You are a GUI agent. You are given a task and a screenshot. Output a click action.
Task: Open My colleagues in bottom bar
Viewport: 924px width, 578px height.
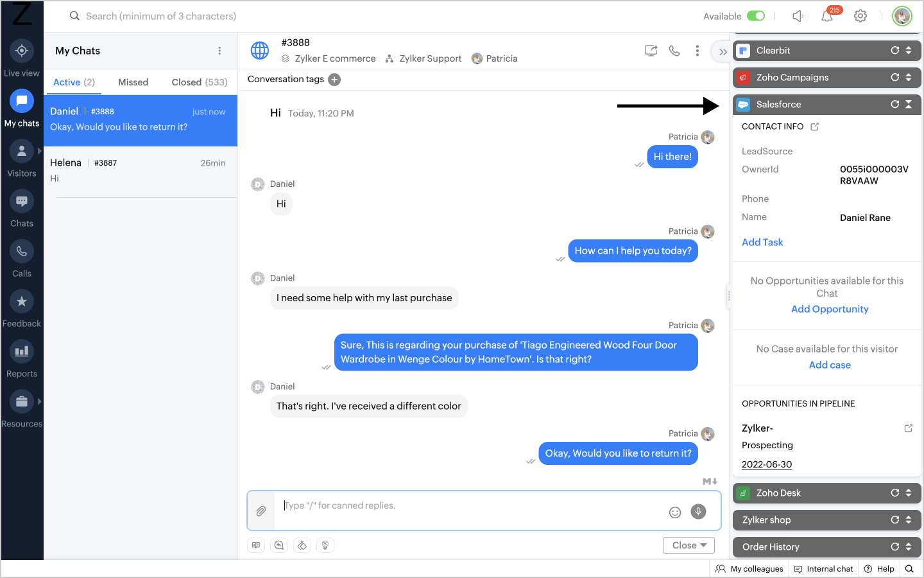pos(749,569)
